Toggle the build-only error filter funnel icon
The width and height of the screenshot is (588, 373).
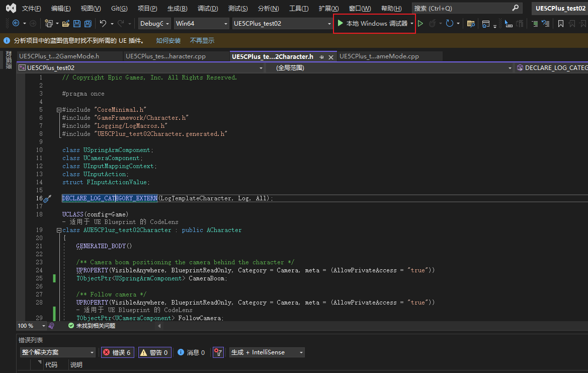(x=218, y=352)
